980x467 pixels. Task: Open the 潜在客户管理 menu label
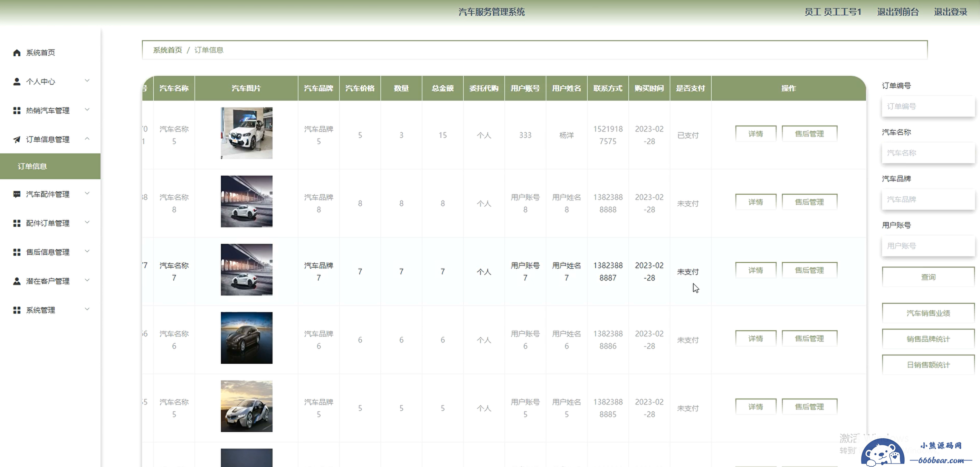pyautogui.click(x=48, y=281)
